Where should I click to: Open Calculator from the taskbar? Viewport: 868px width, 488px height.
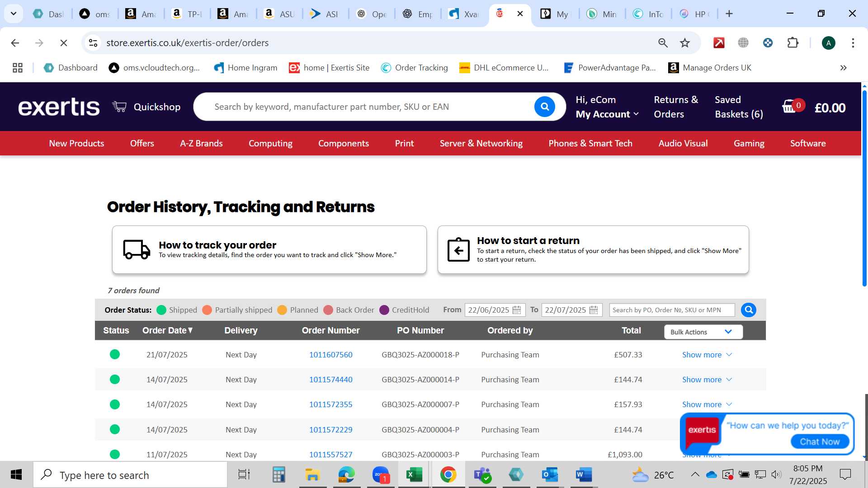coord(278,475)
